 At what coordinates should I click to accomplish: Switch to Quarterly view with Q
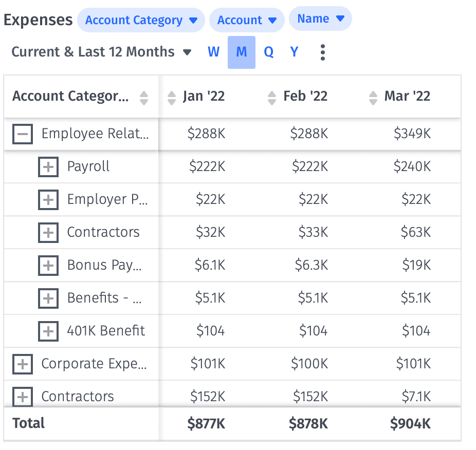point(268,52)
